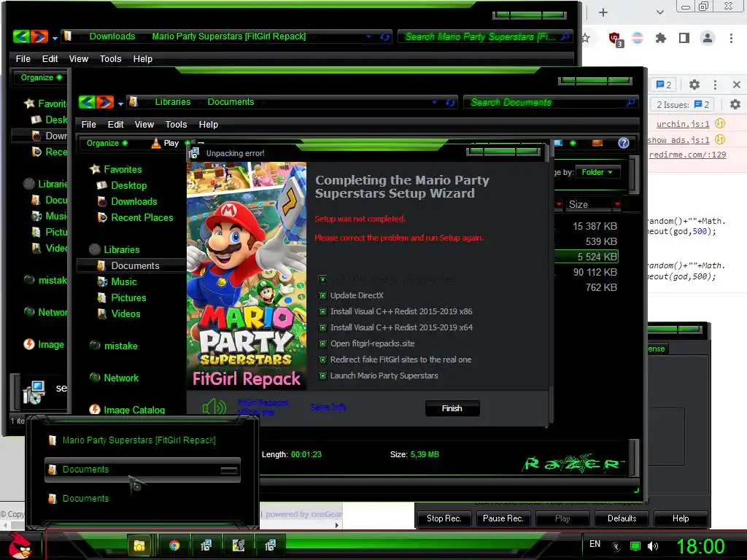The width and height of the screenshot is (747, 560).
Task: Click Back arrow in Downloads explorer window
Action: click(21, 36)
